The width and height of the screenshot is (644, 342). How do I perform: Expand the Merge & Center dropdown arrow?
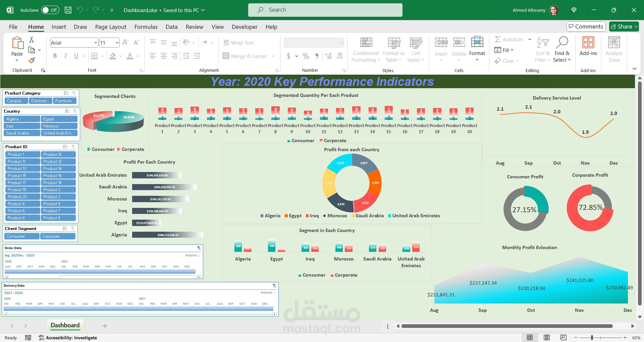(x=273, y=56)
